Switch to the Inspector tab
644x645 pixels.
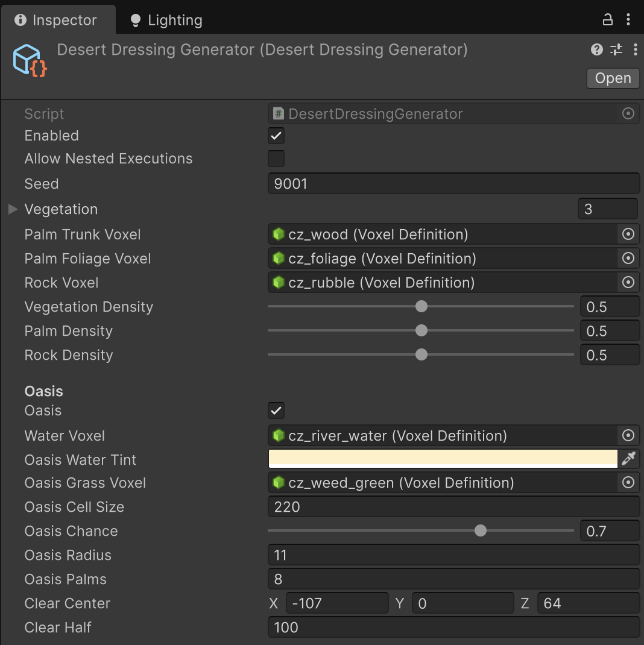pyautogui.click(x=58, y=20)
